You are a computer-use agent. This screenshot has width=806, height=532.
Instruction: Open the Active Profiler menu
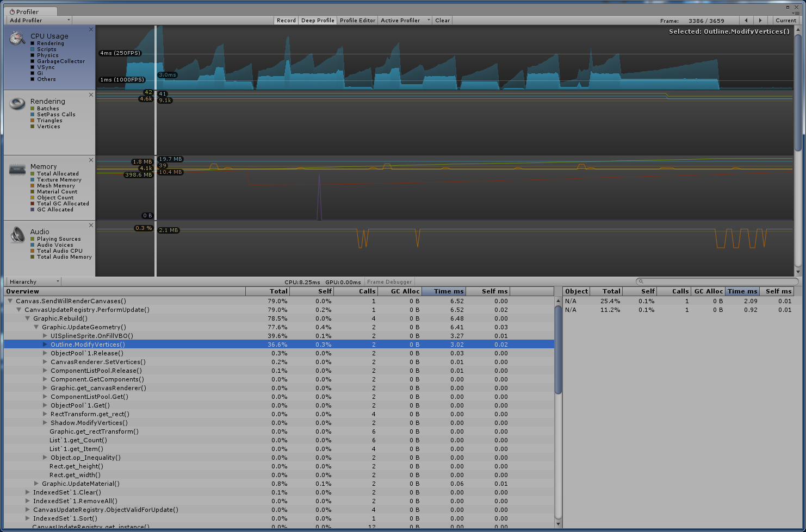click(404, 20)
